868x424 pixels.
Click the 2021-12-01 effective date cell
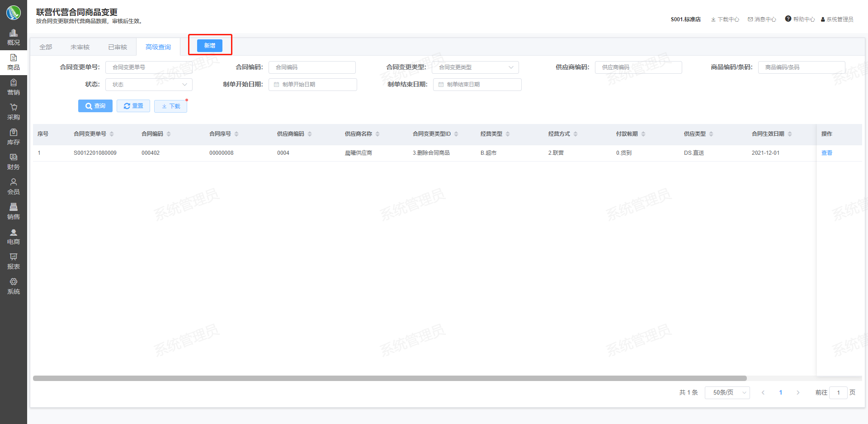pos(765,153)
